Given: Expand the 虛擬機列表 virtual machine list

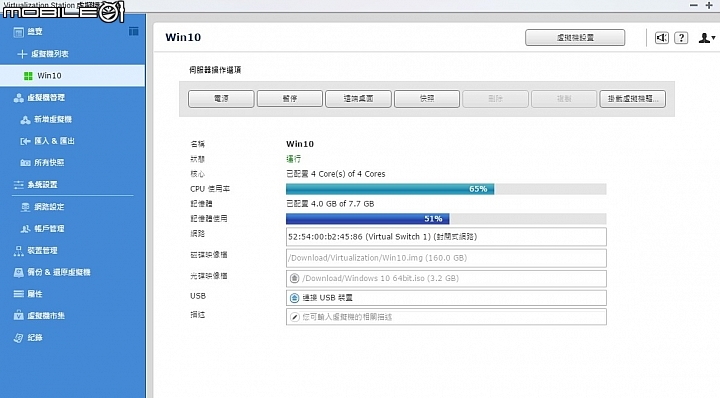Looking at the screenshot, I should pos(43,54).
